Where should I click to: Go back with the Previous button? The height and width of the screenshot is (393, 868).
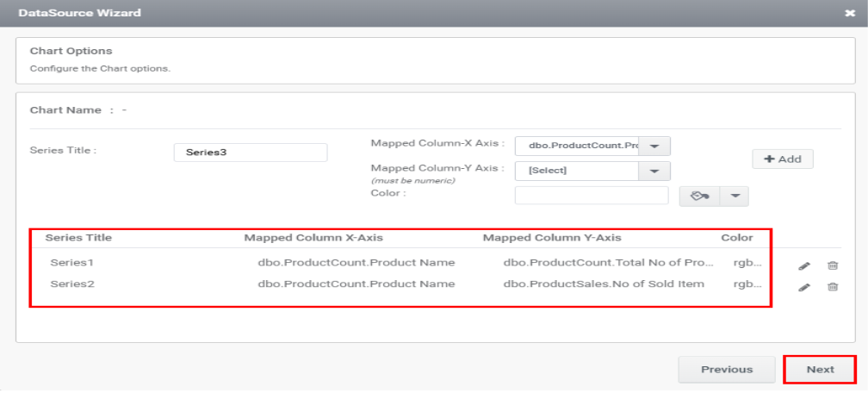click(x=726, y=370)
